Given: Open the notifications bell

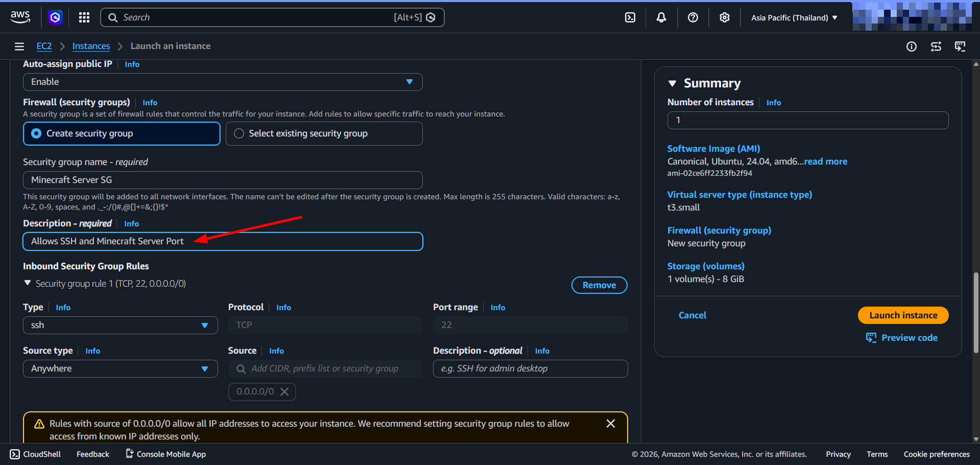Looking at the screenshot, I should tap(661, 17).
